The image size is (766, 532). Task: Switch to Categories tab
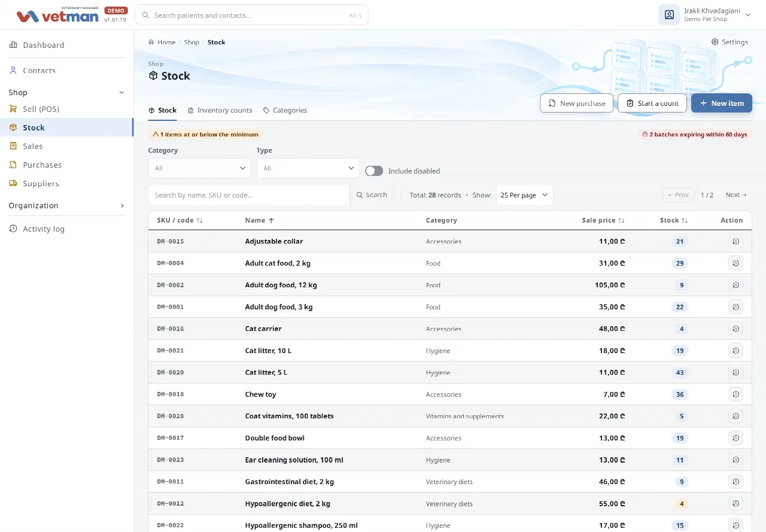pyautogui.click(x=285, y=110)
